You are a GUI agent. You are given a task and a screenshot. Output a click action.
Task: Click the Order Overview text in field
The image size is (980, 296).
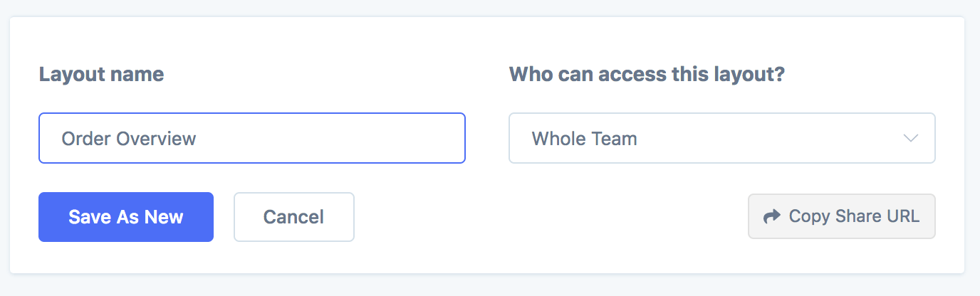pos(129,138)
